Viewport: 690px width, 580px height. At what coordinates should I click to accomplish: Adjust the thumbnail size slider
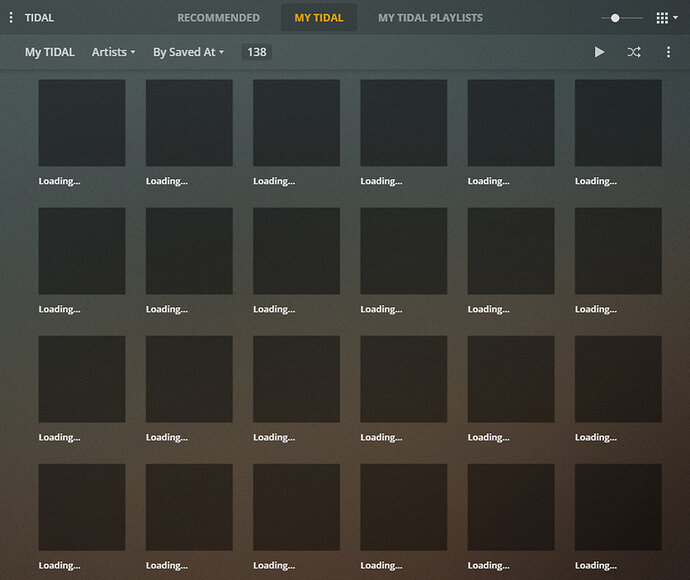point(615,18)
